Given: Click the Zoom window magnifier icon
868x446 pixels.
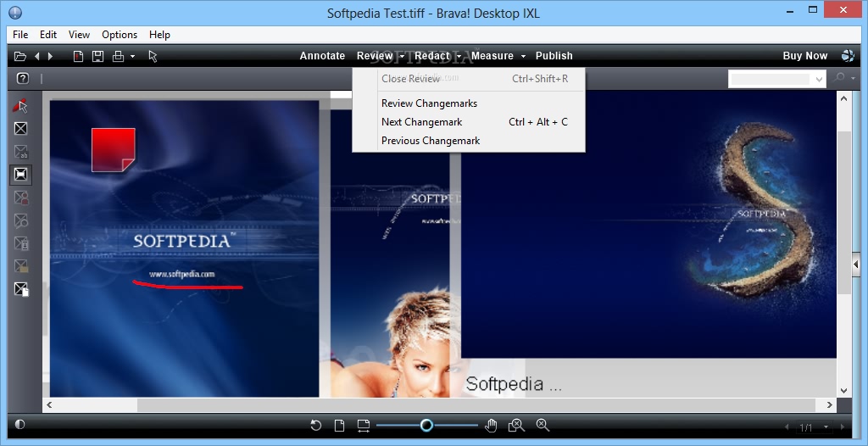Looking at the screenshot, I should [516, 426].
